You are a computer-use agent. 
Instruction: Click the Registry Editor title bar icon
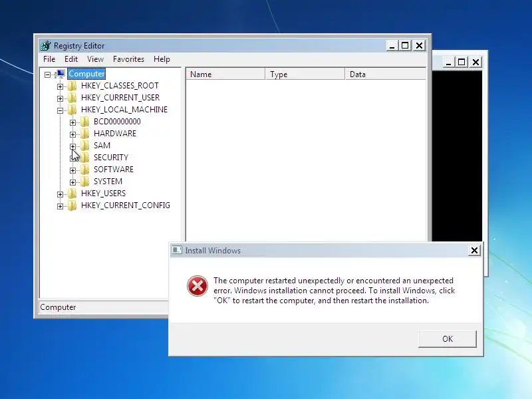pyautogui.click(x=45, y=45)
